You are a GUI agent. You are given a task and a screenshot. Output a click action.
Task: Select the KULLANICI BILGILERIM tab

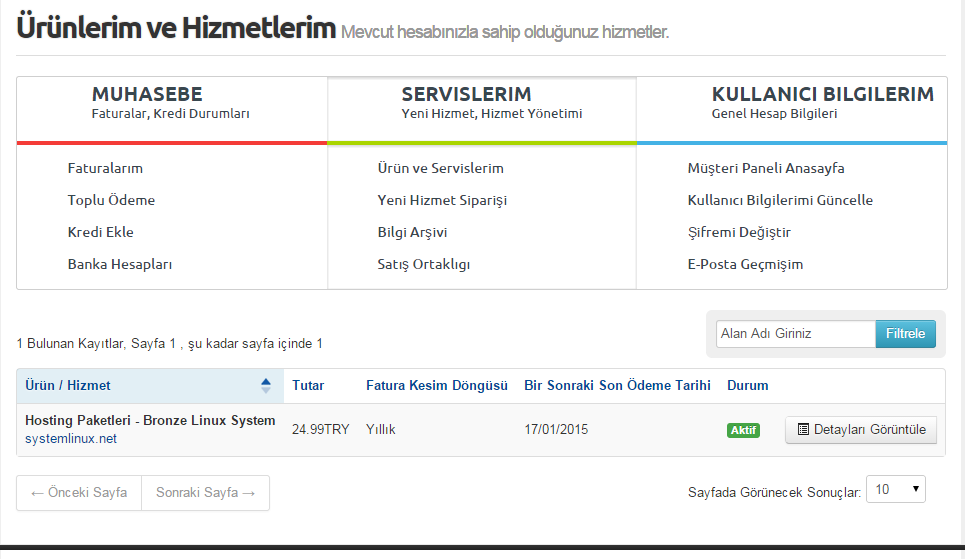[x=792, y=103]
